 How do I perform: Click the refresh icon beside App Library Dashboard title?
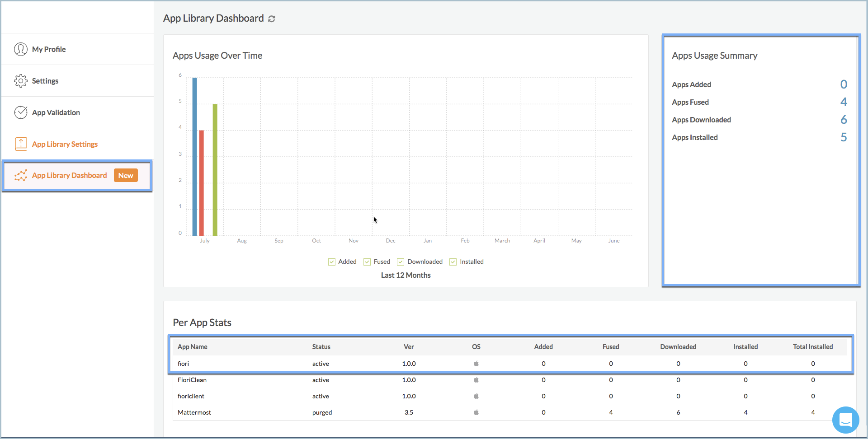pyautogui.click(x=272, y=19)
